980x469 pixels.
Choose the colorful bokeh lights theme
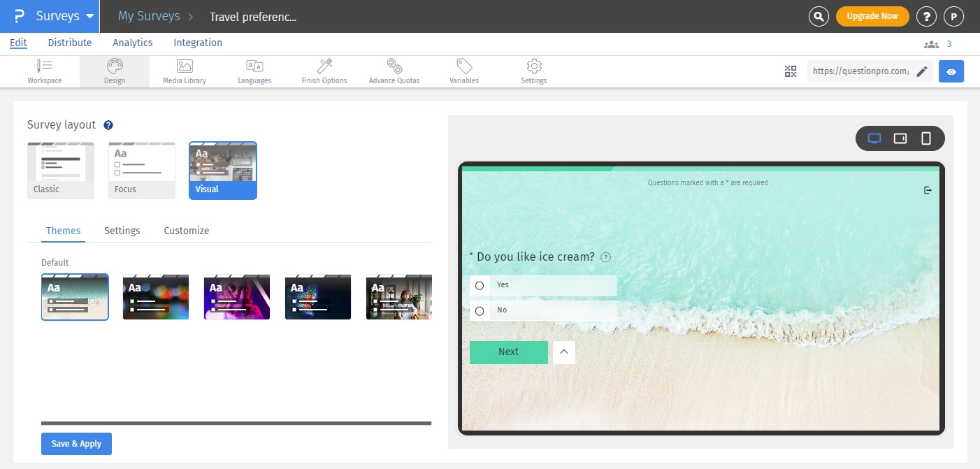coord(156,297)
